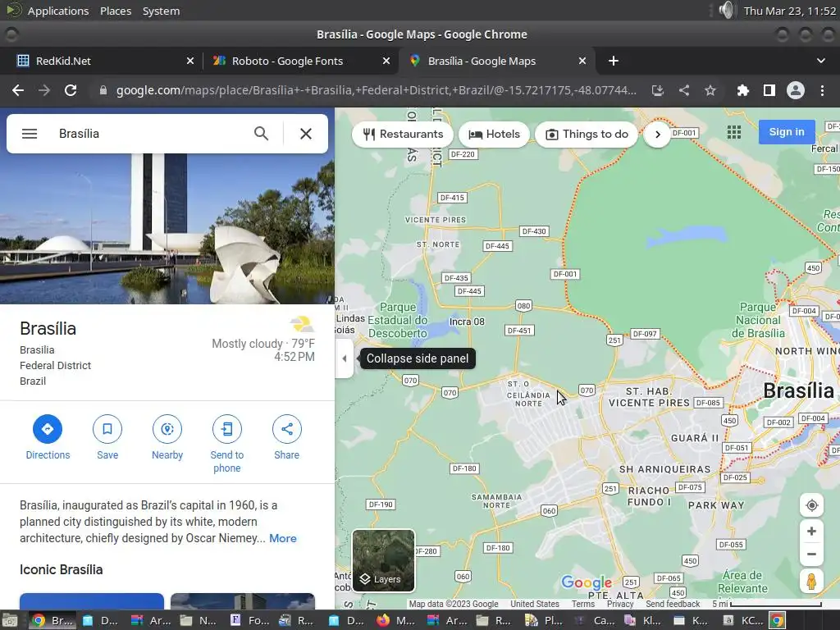840x630 pixels.
Task: Collapse the side panel arrow
Action: (x=345, y=358)
